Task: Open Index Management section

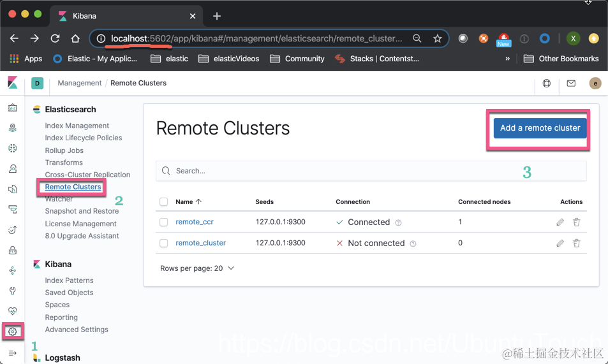Action: click(x=77, y=126)
